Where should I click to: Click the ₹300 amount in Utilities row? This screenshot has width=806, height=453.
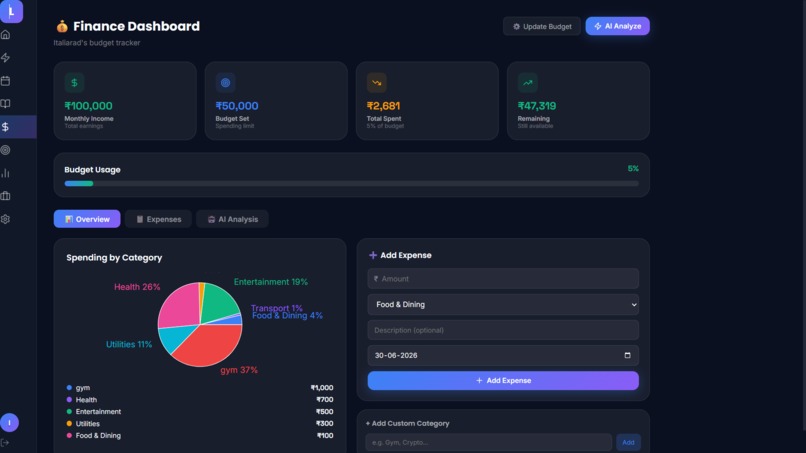pyautogui.click(x=325, y=424)
